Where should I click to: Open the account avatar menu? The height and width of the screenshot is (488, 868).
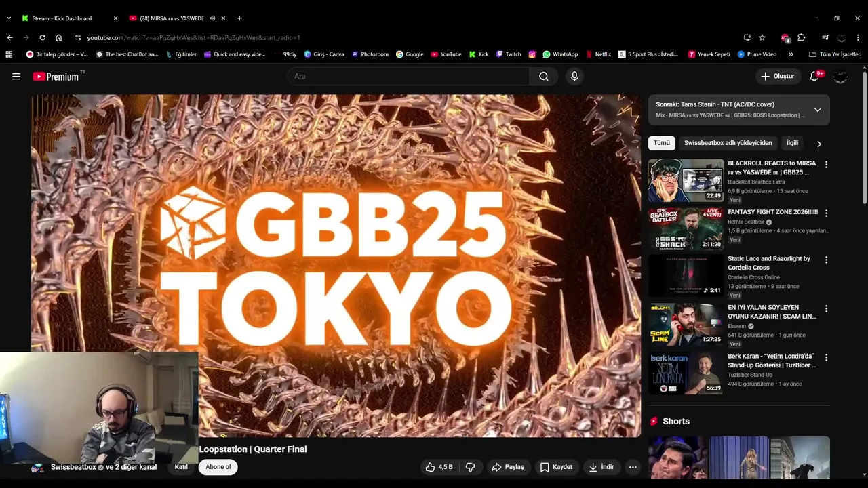[840, 77]
